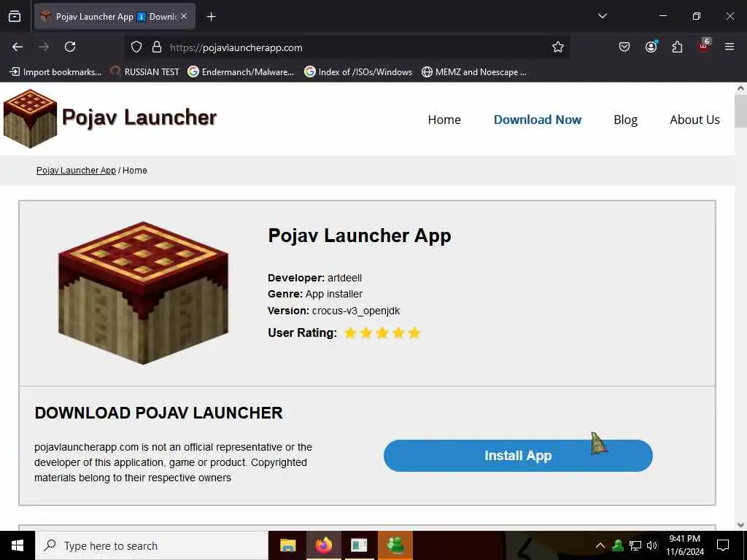
Task: Open a new browser tab
Action: pos(211,17)
